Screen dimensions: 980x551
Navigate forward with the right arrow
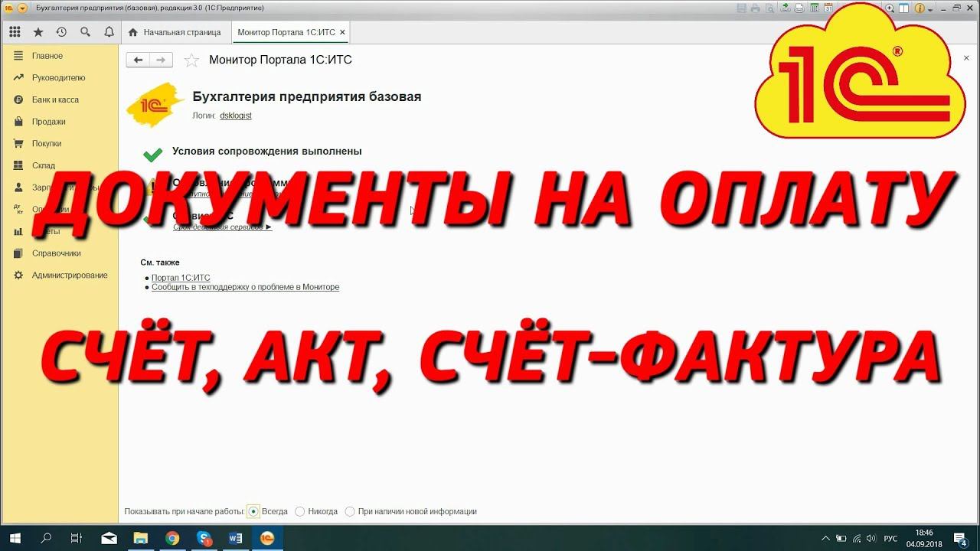pos(161,60)
